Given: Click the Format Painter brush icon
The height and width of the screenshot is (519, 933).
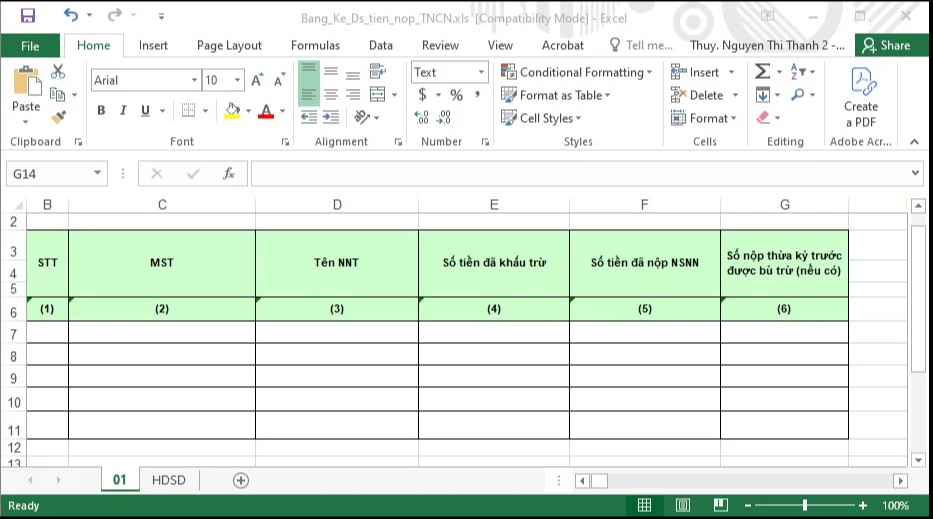Looking at the screenshot, I should [x=57, y=116].
